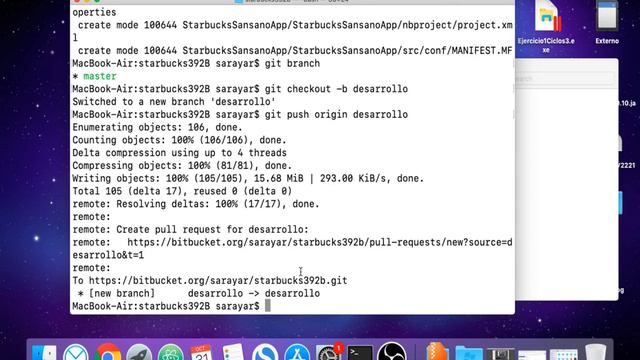640x360 pixels.
Task: Click the 'git push origin desarrollo' command
Action: pyautogui.click(x=336, y=114)
